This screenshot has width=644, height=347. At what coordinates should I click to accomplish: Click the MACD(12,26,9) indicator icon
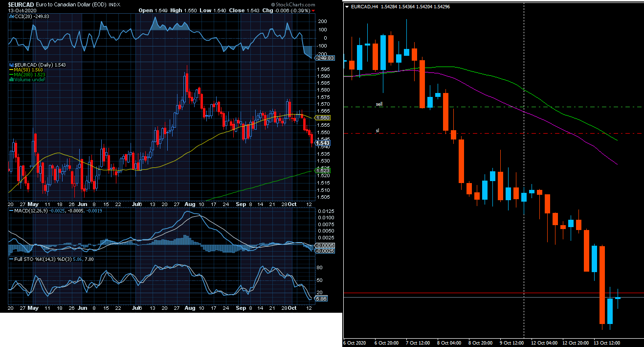(x=11, y=210)
